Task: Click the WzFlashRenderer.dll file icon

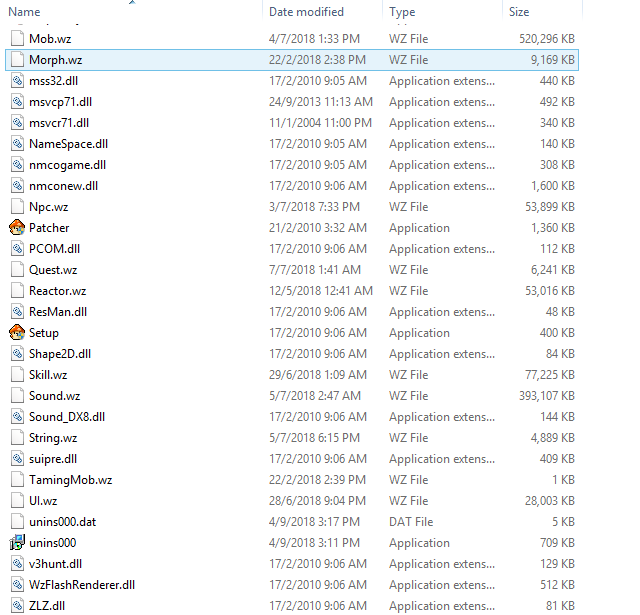Action: [x=17, y=585]
